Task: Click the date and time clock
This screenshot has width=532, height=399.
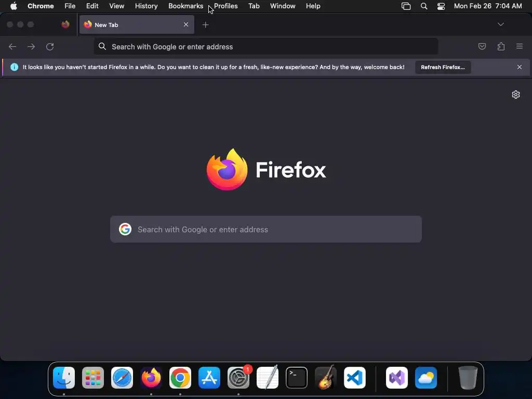Action: (488, 6)
